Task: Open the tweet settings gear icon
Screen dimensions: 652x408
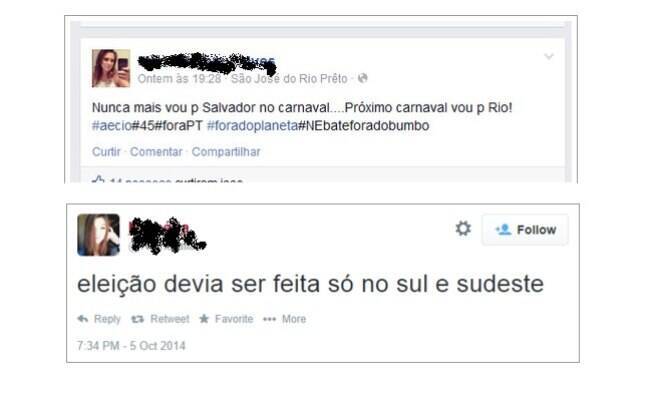Action: tap(463, 229)
